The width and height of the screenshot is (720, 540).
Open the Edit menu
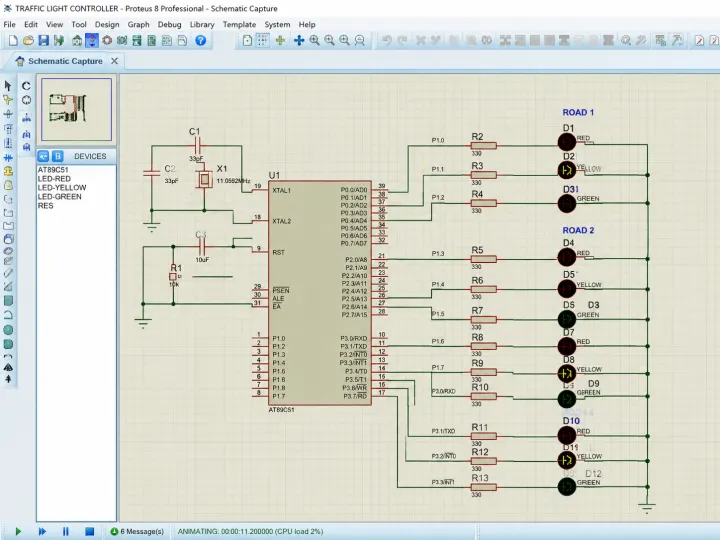31,24
